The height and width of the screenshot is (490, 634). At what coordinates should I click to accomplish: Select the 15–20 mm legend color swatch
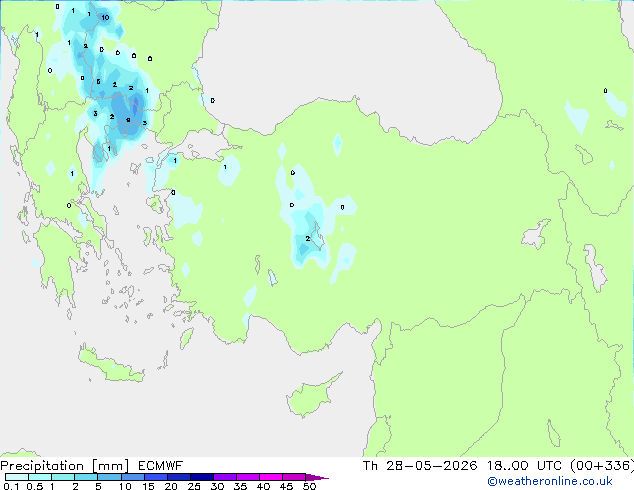point(155,477)
